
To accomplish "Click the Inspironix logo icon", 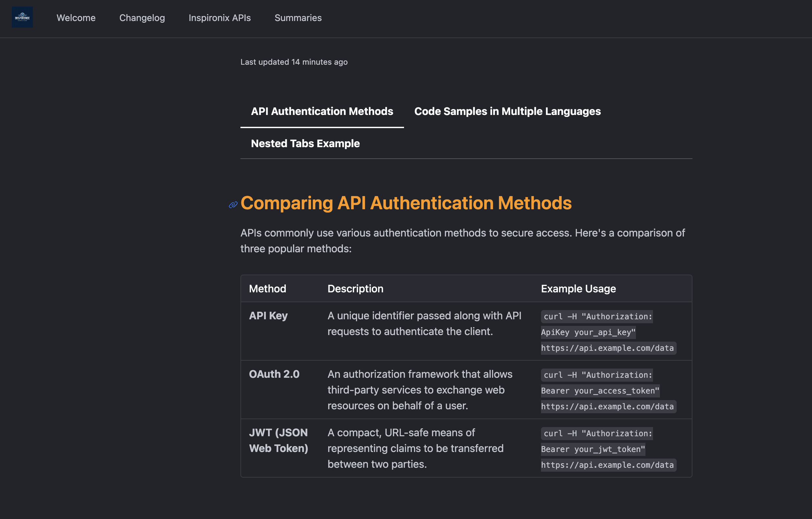I will coord(22,17).
